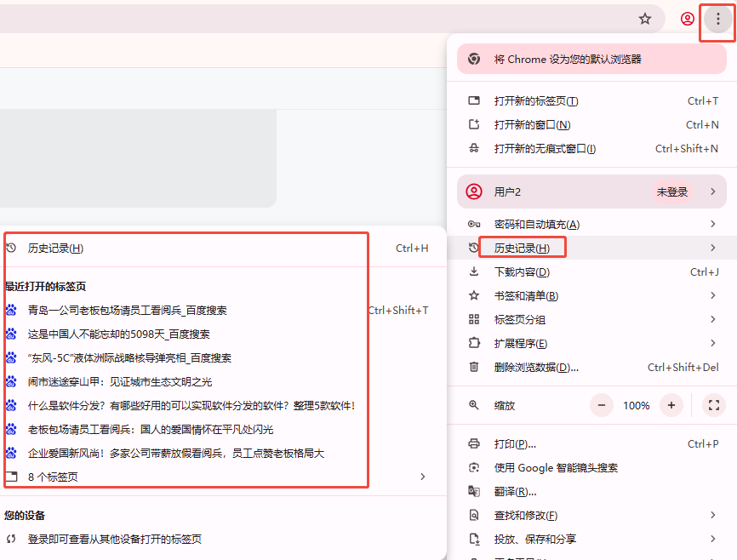The height and width of the screenshot is (560, 737).
Task: Open a new incognito window (打开新的无痕式窗口)
Action: pyautogui.click(x=545, y=149)
